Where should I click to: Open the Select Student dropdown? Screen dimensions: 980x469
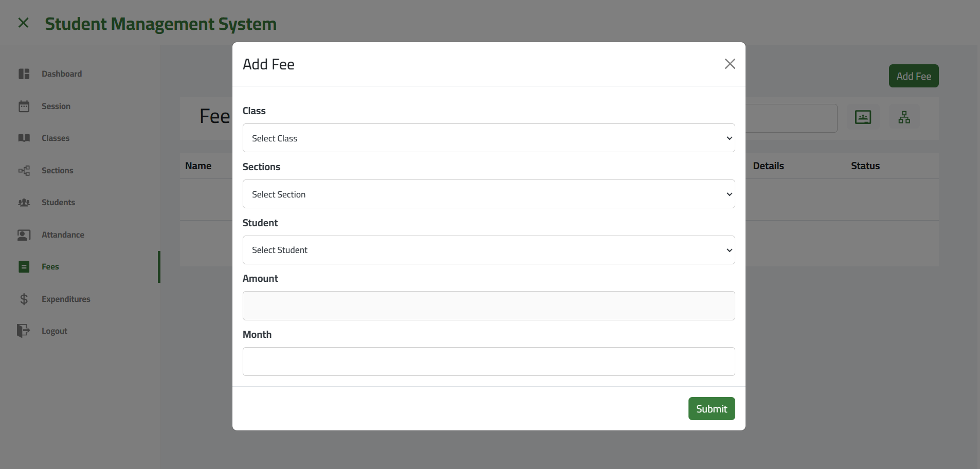[x=488, y=250]
